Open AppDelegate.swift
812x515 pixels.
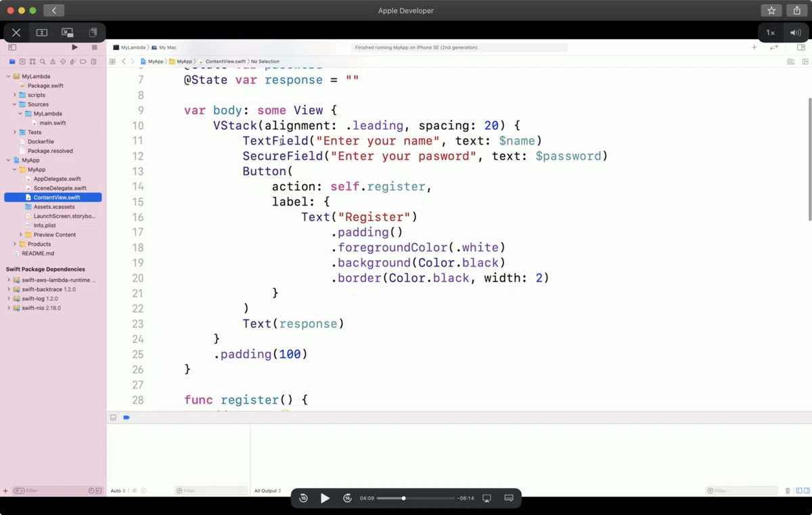57,179
